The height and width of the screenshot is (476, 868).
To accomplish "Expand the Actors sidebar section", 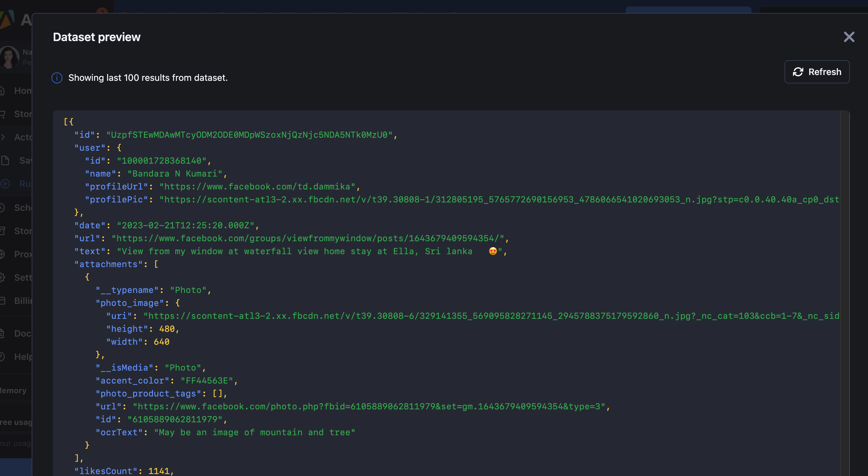I will click(x=15, y=137).
